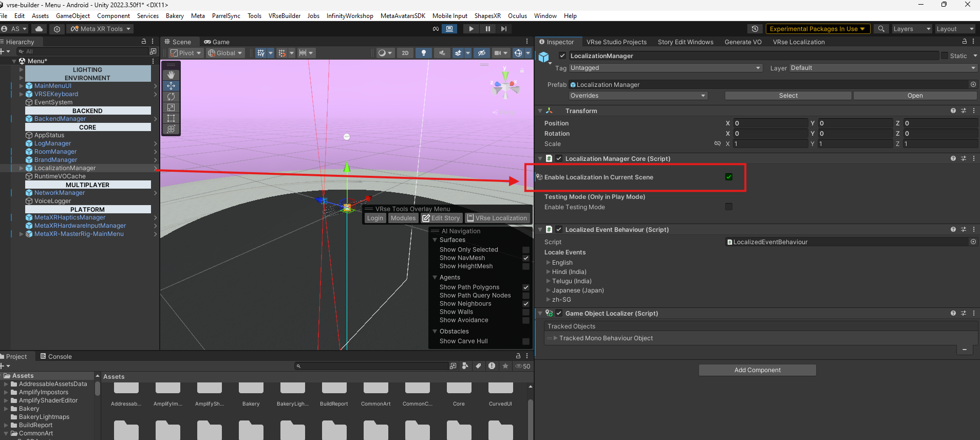
Task: Click the Edit Story overlay button
Action: pyautogui.click(x=441, y=218)
